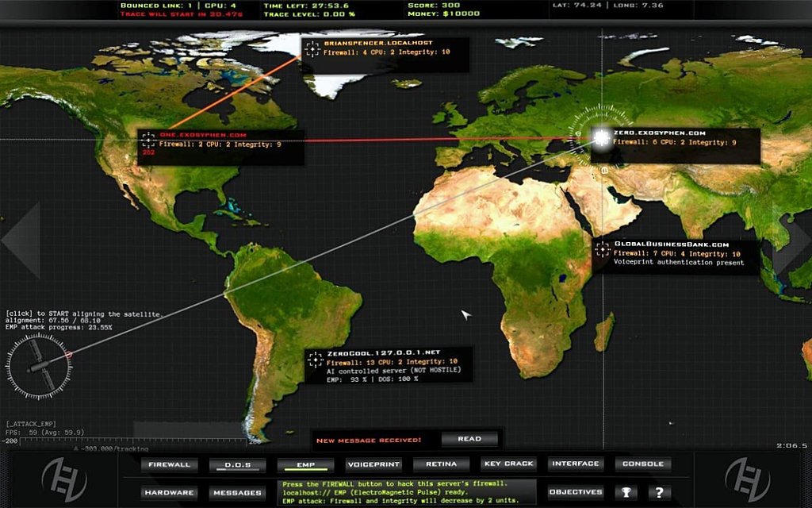Click the '[_ATTACK_EMP]' label

point(31,424)
